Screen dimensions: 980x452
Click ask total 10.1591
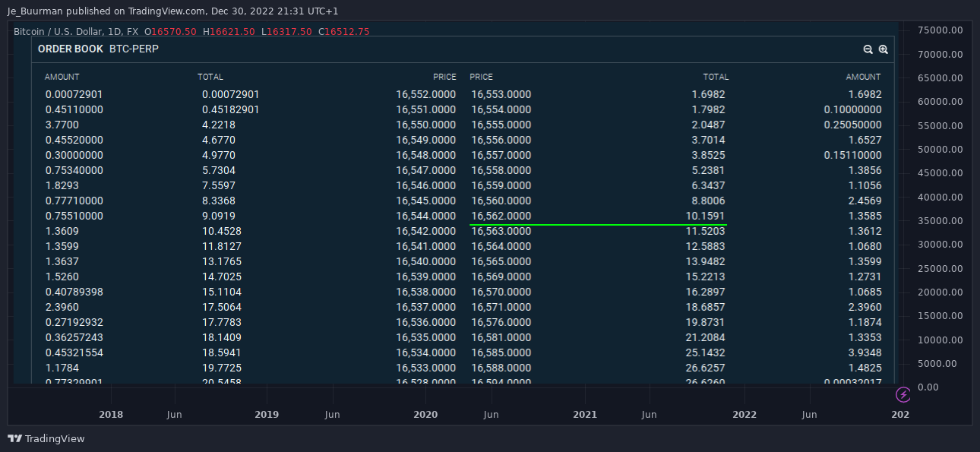[706, 216]
